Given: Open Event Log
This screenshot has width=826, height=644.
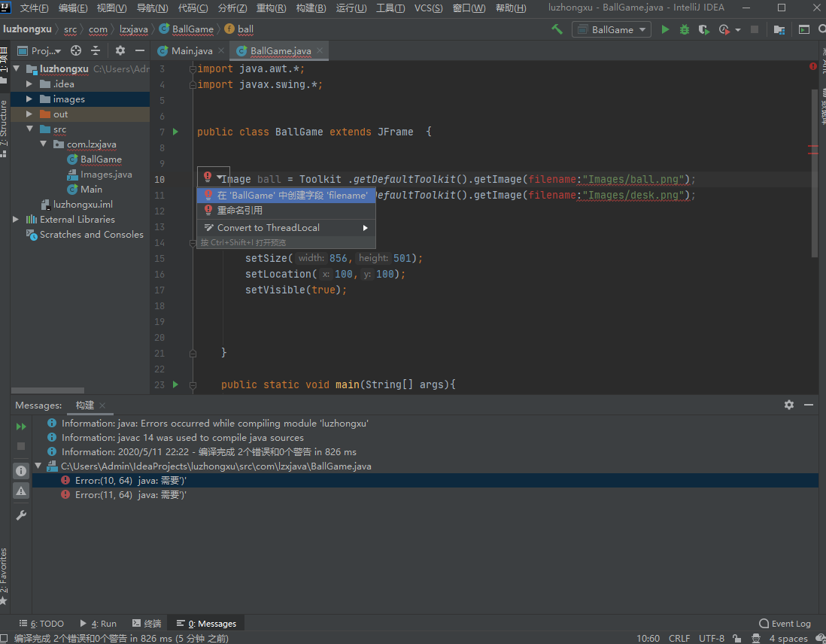Looking at the screenshot, I should (785, 624).
